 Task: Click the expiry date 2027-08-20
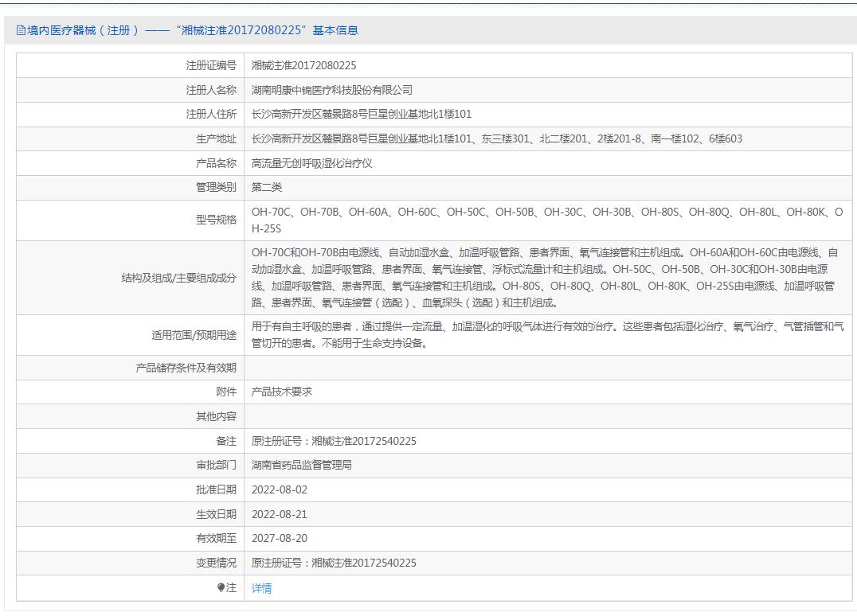tap(279, 538)
